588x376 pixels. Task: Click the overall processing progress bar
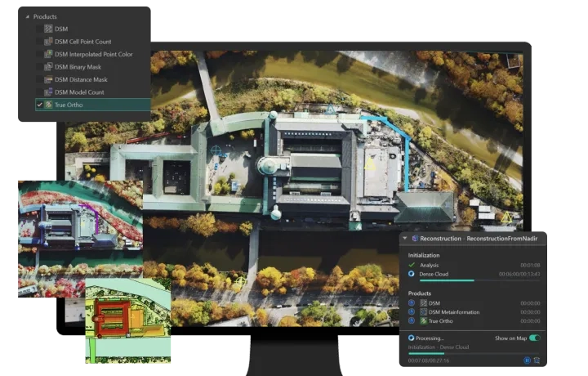[474, 353]
